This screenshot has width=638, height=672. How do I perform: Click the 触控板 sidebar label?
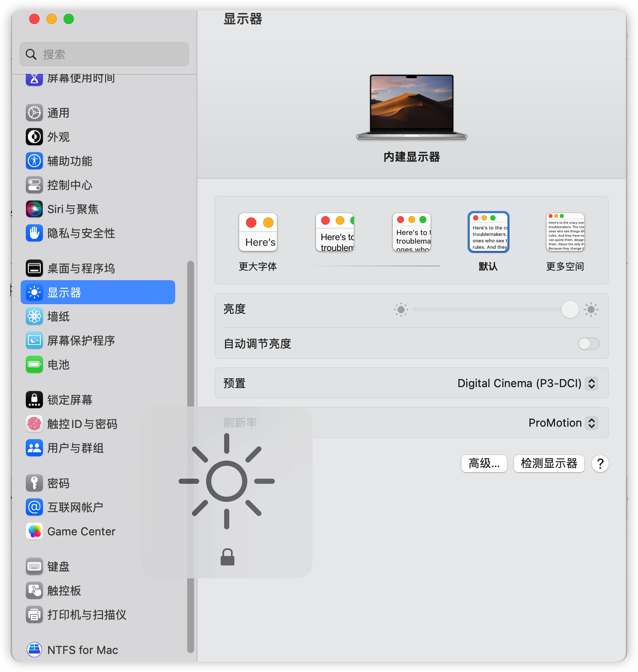(x=64, y=591)
